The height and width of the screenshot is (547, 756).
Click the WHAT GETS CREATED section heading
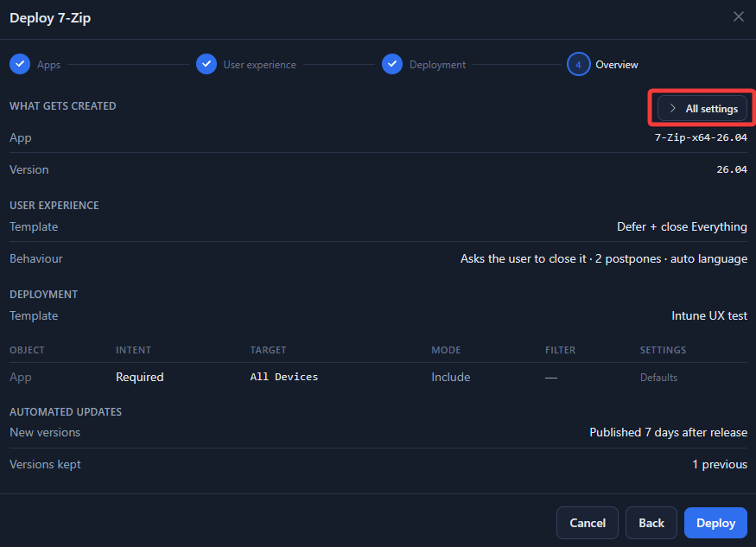pos(63,105)
